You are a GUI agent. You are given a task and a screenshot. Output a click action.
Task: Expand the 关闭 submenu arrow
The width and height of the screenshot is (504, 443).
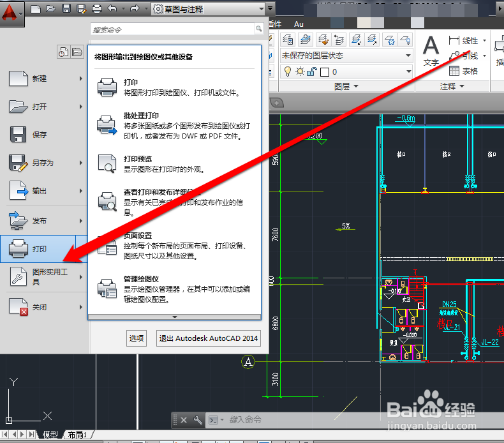[x=81, y=307]
